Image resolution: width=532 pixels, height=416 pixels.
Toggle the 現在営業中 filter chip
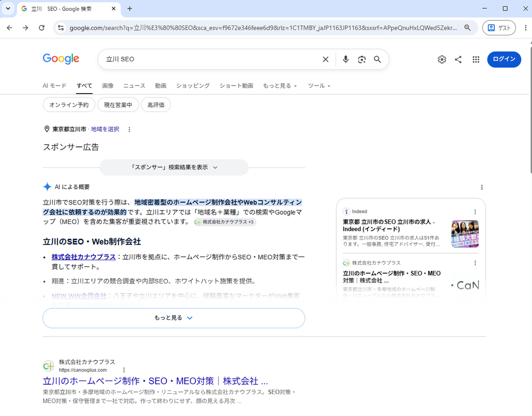tap(118, 105)
